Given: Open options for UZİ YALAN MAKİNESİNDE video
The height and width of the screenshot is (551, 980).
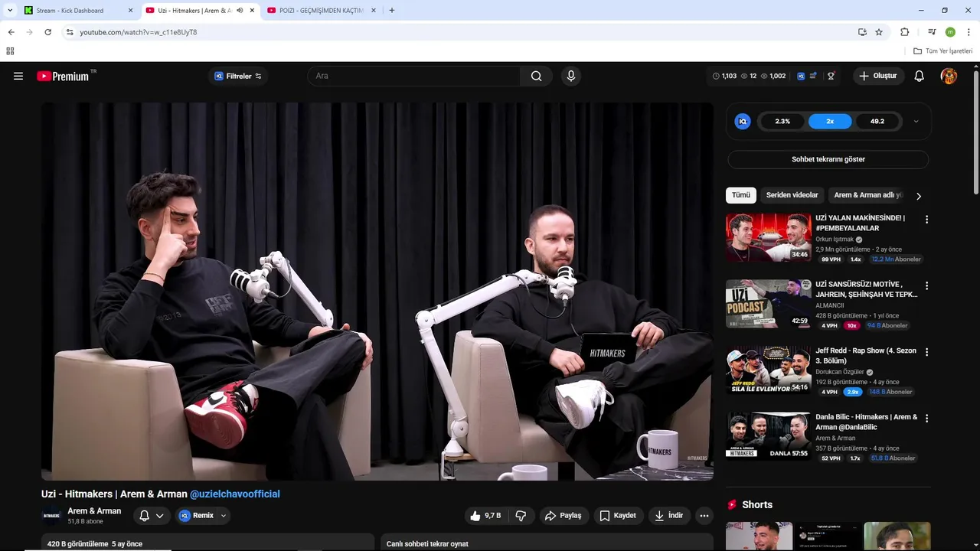Looking at the screenshot, I should [926, 220].
